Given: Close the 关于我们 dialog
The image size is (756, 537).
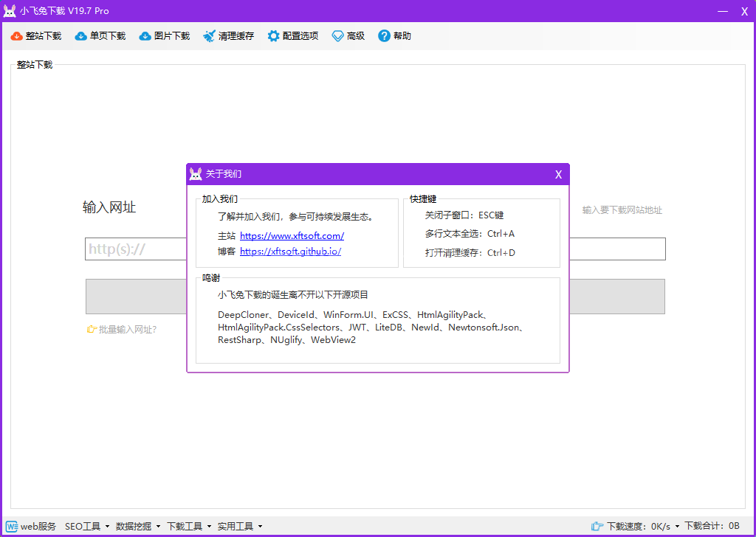Looking at the screenshot, I should (x=558, y=175).
